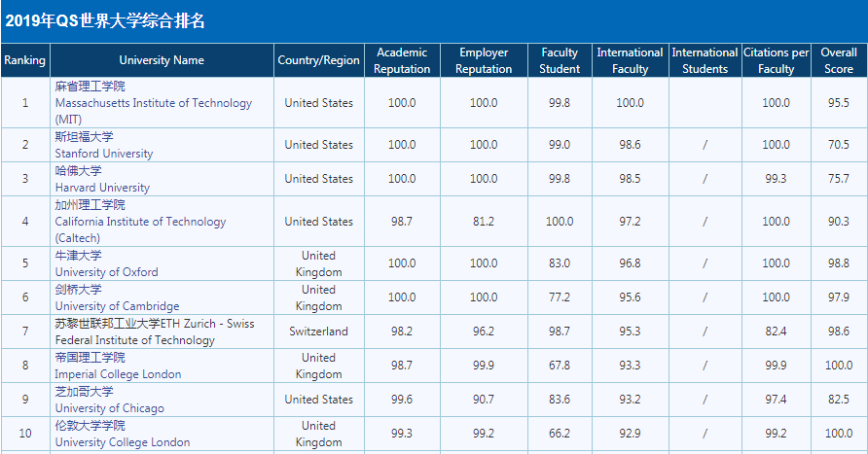Sort by International Students header
Screen dimensions: 868x454
coord(705,60)
